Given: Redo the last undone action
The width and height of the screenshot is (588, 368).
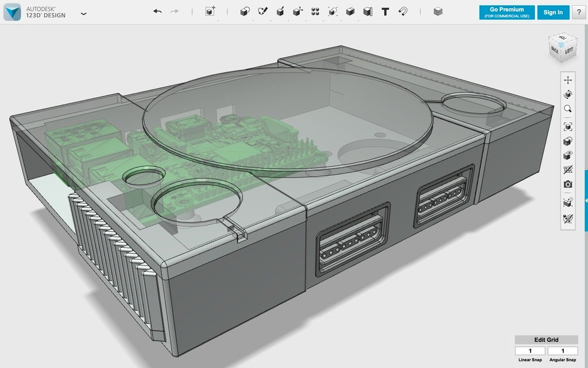Looking at the screenshot, I should [x=175, y=11].
